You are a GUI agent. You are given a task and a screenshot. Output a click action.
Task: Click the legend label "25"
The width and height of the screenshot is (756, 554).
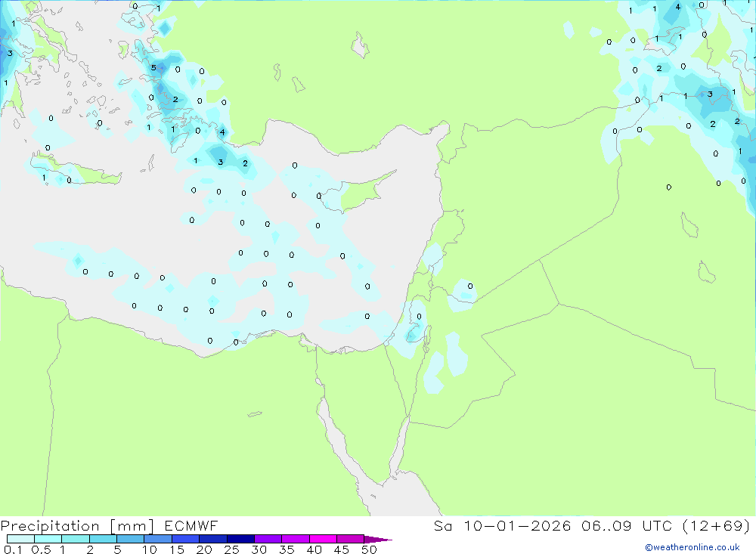tap(231, 549)
